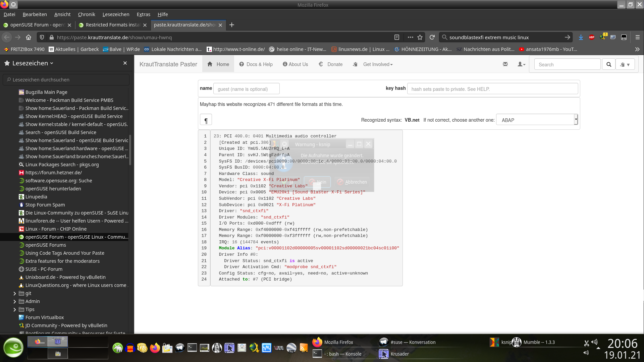Click the Lesezeichen durchsuchen search field
Screen dimensions: 644x362
tap(66, 80)
